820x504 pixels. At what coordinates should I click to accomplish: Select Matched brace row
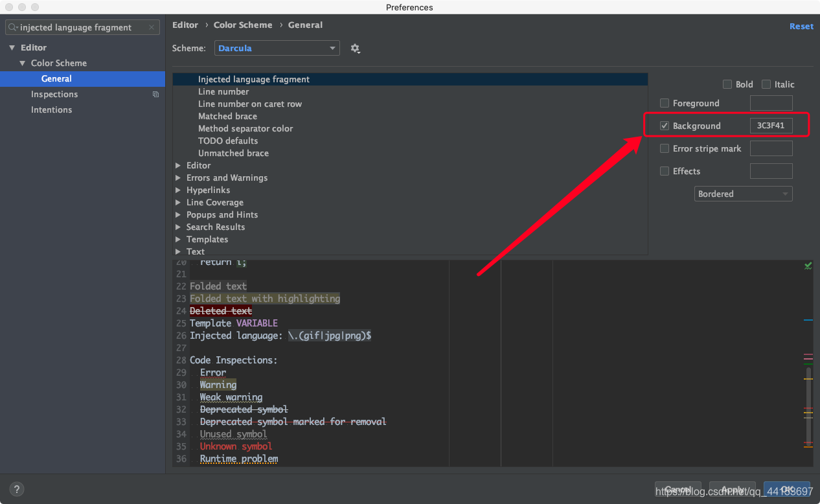[410, 116]
